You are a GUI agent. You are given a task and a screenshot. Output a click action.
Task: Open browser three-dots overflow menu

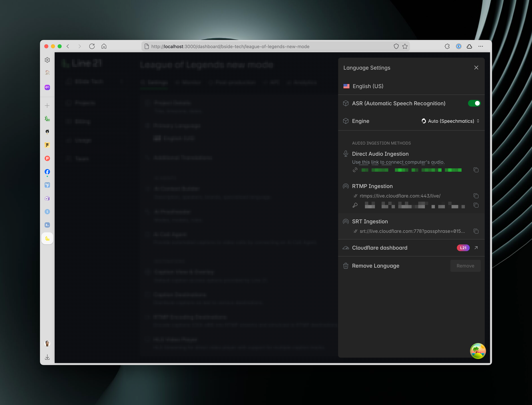coord(481,46)
